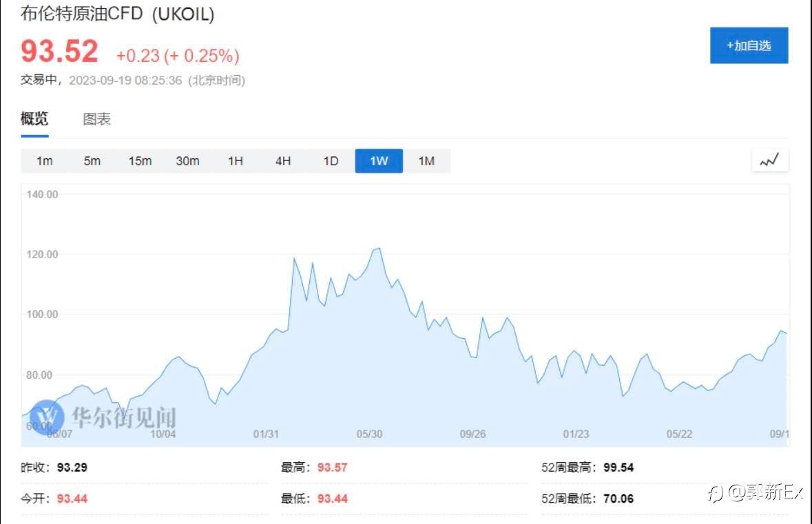Click the chart peak near 05/30
This screenshot has height=524, width=812.
379,249
